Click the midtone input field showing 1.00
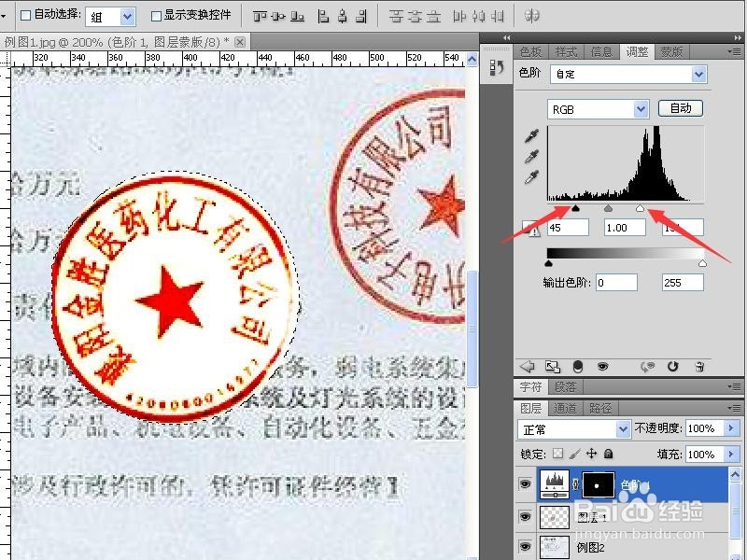The width and height of the screenshot is (747, 560). pos(625,228)
